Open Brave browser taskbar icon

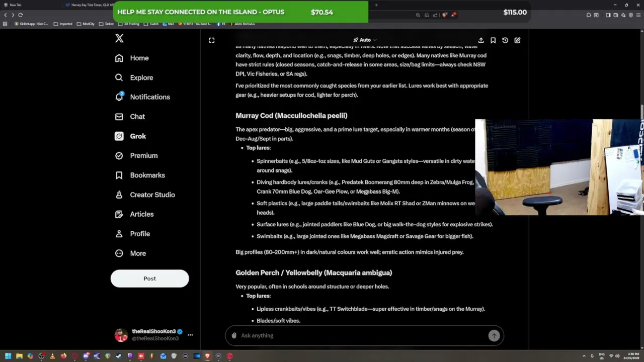point(207,356)
